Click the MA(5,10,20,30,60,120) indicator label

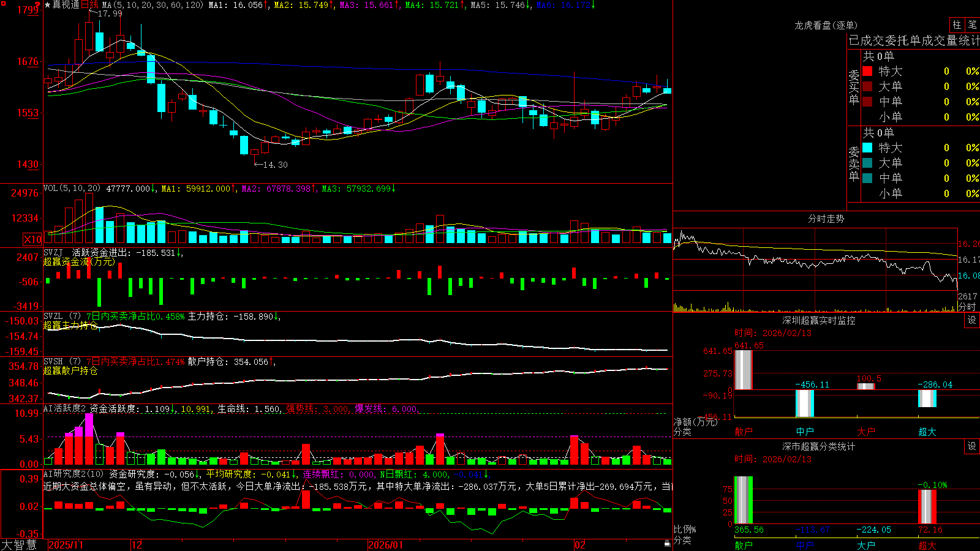coord(153,5)
